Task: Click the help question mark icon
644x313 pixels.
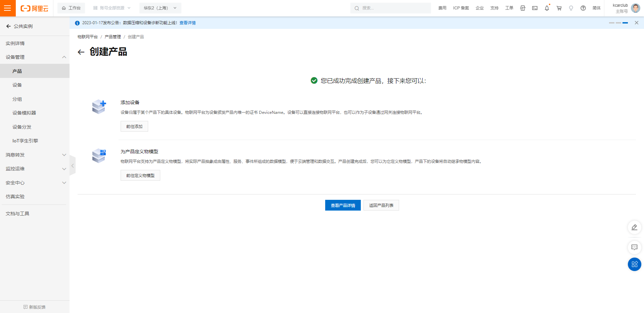Action: [583, 8]
